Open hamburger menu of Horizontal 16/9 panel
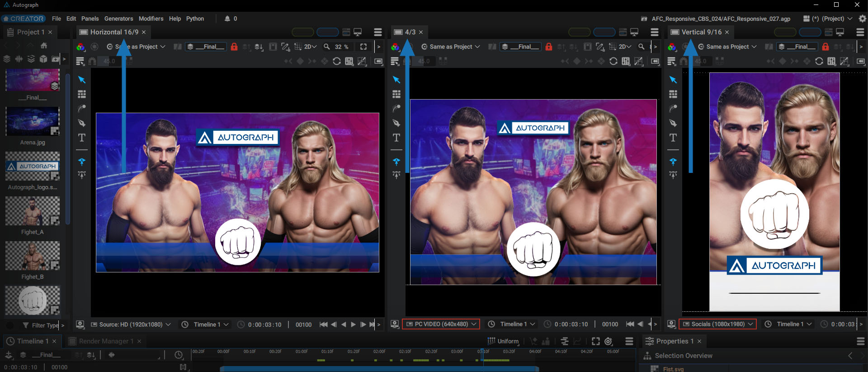The image size is (868, 372). (x=378, y=32)
